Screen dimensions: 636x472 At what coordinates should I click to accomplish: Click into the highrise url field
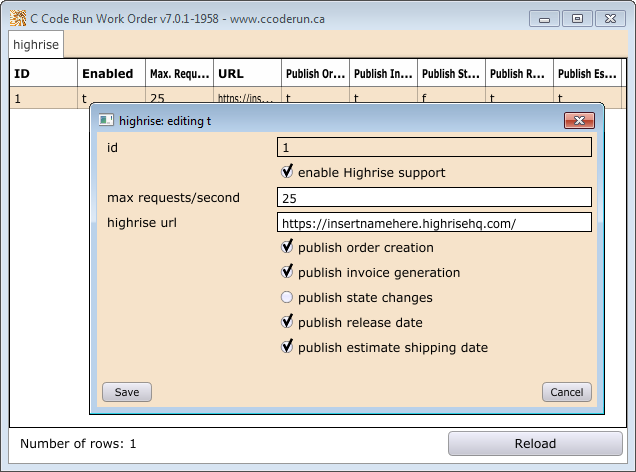pyautogui.click(x=434, y=222)
